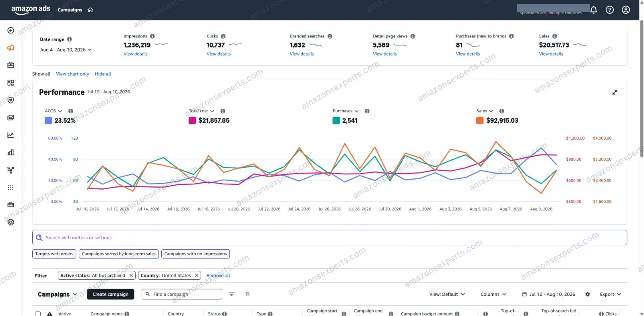Open the Total cost metric dropdown
This screenshot has width=644, height=316.
tap(202, 111)
